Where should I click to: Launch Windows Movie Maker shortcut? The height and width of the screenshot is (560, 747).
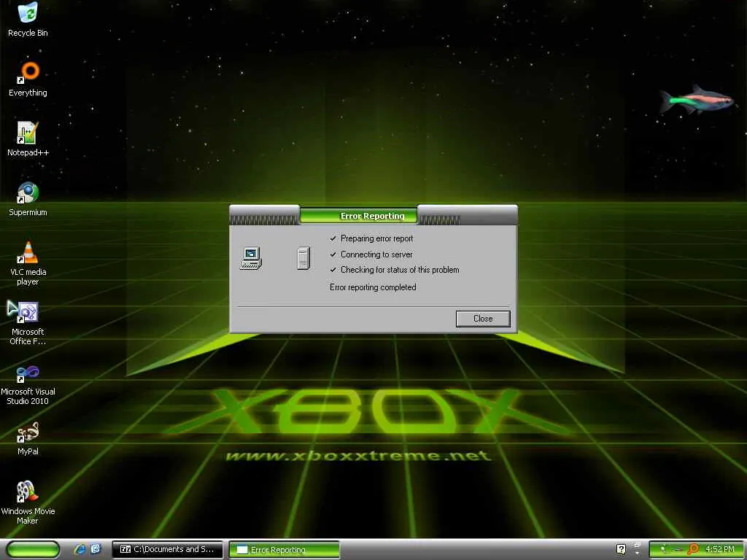point(28,502)
